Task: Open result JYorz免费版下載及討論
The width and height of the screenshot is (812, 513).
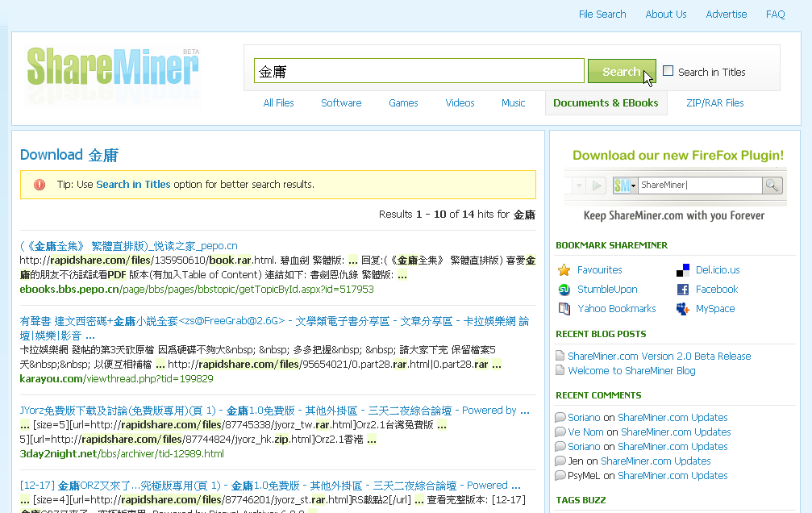Action: click(274, 411)
